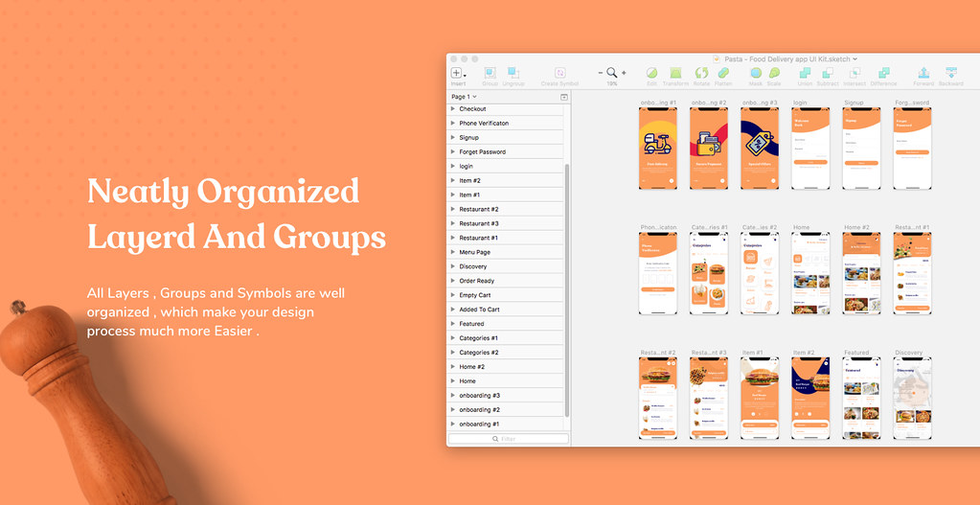Click the Subtract boolean icon

(x=827, y=74)
